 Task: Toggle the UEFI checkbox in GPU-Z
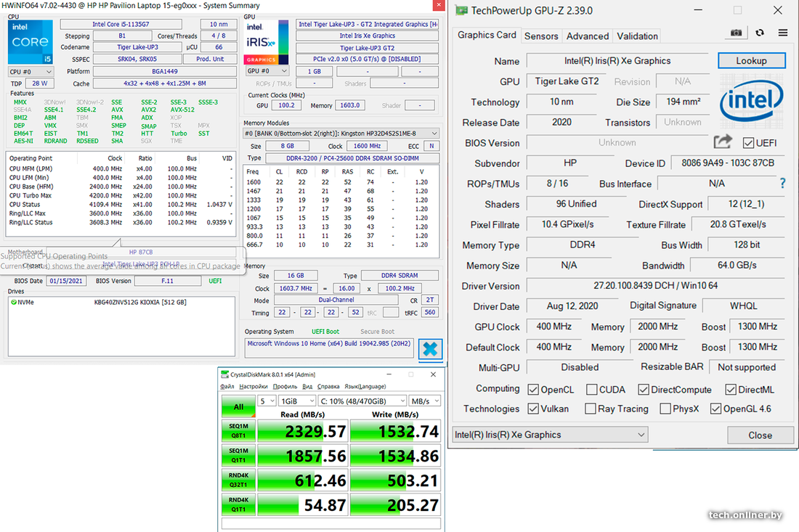pos(748,143)
